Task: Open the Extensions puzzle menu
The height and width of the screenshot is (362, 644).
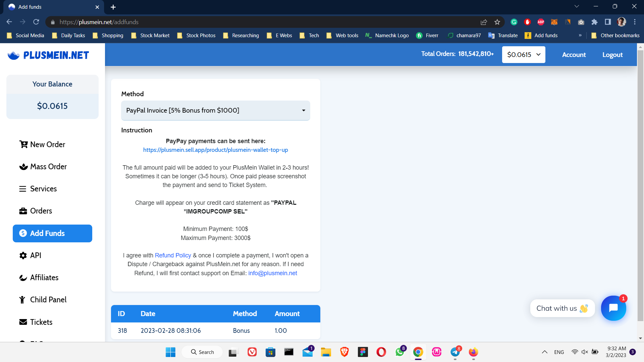Action: click(x=594, y=22)
